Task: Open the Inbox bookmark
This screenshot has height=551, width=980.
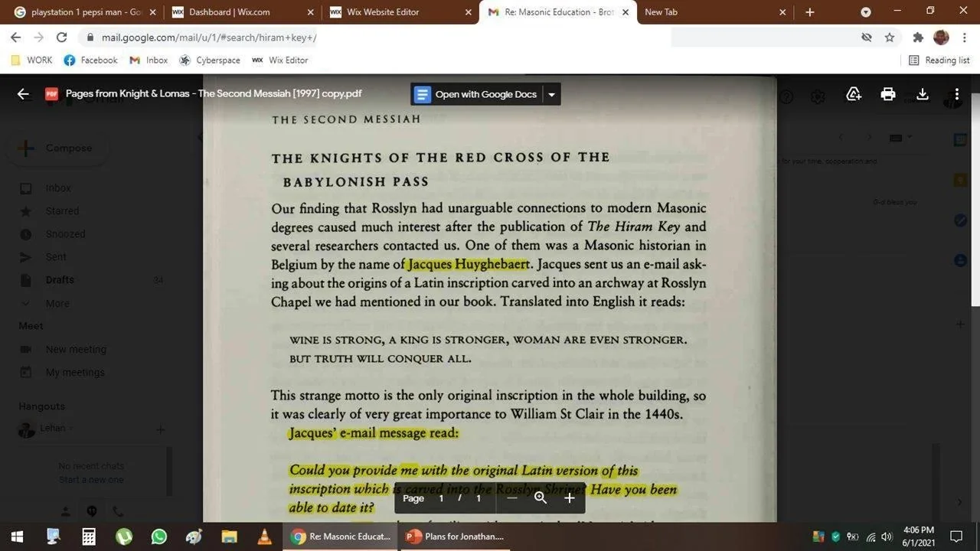Action: pos(149,60)
